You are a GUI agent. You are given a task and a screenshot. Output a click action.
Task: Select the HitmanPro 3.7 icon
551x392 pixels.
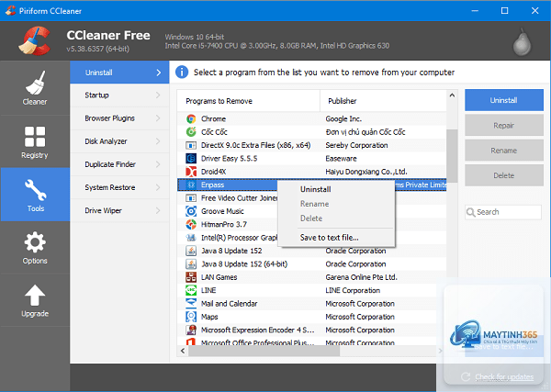click(191, 224)
